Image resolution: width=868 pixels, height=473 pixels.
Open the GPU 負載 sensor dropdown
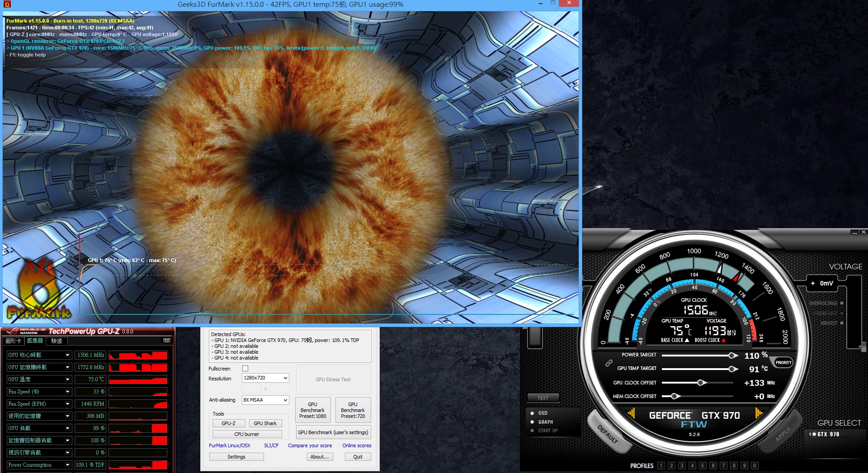point(67,428)
